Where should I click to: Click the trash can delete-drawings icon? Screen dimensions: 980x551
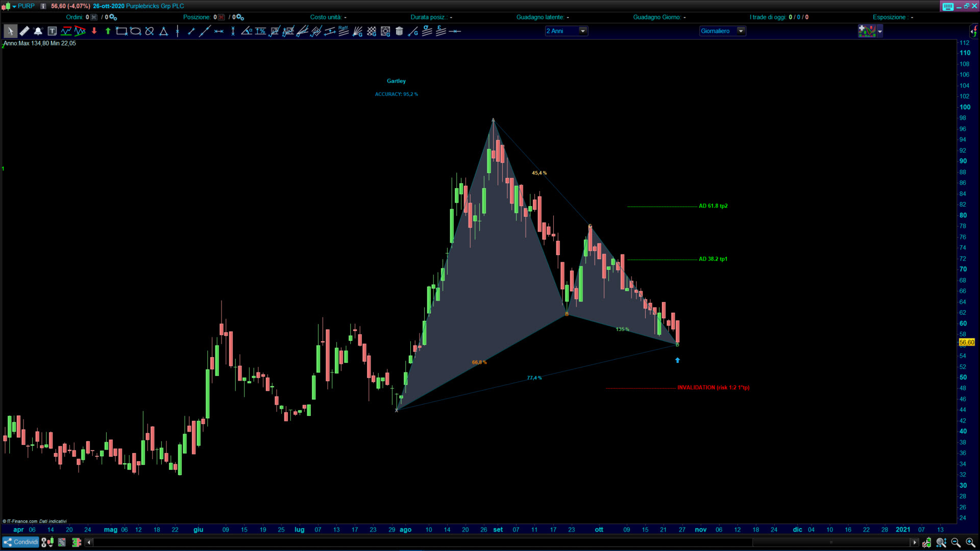coord(399,31)
